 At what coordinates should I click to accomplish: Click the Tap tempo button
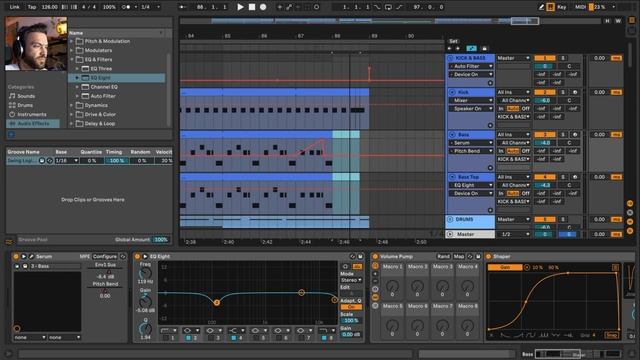point(32,7)
